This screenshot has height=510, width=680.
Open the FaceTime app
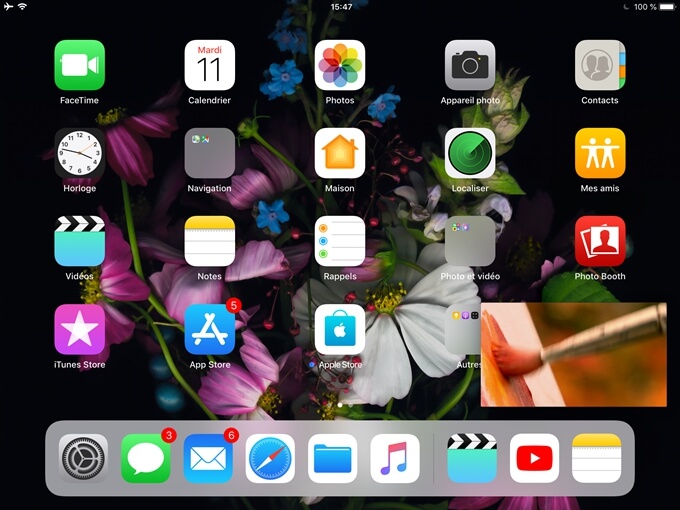click(79, 65)
